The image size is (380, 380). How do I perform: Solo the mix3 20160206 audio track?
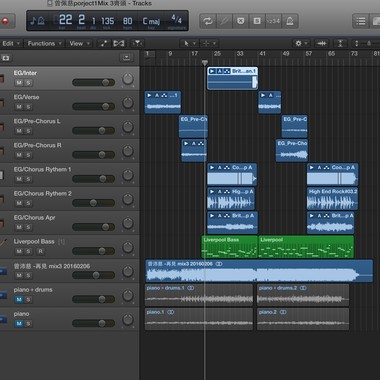[x=28, y=275]
